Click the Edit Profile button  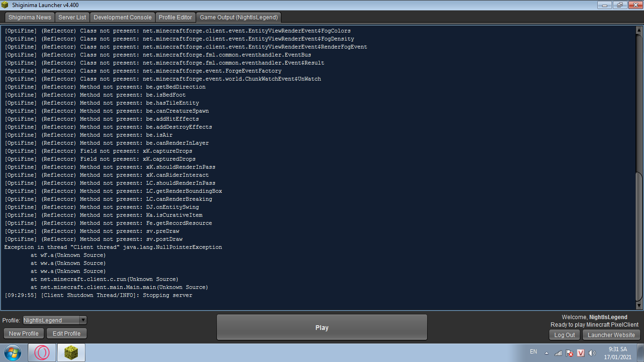(x=66, y=334)
